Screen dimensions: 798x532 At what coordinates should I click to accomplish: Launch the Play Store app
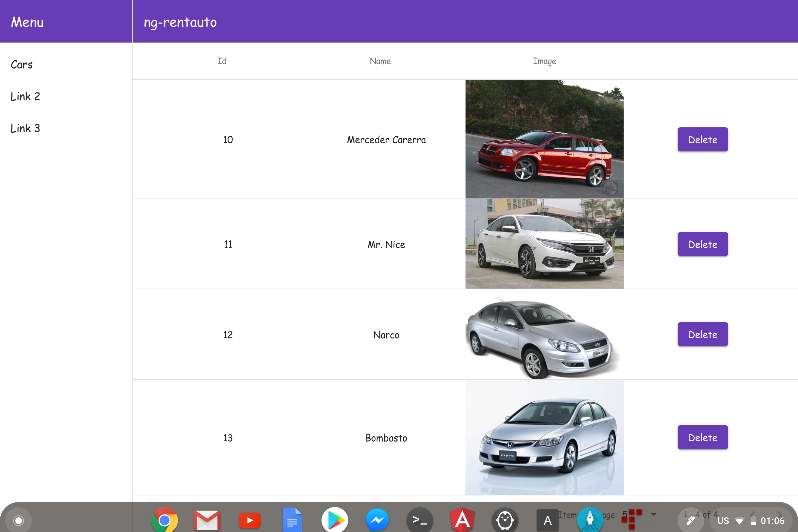point(334,520)
